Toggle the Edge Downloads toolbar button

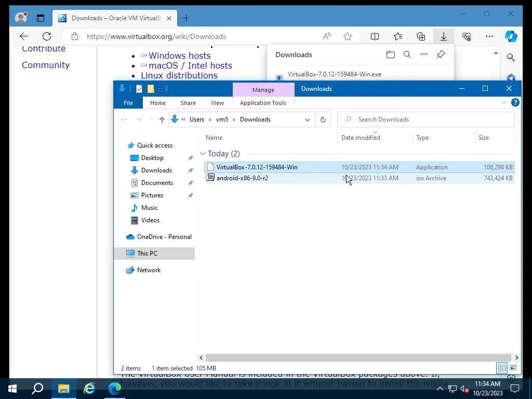coord(444,36)
